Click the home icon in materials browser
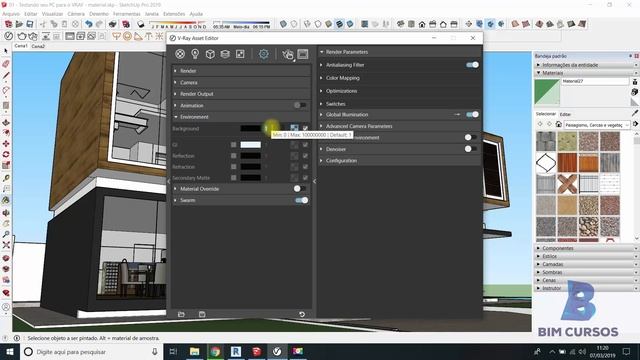Viewport: 640px width, 360px height. [x=558, y=124]
